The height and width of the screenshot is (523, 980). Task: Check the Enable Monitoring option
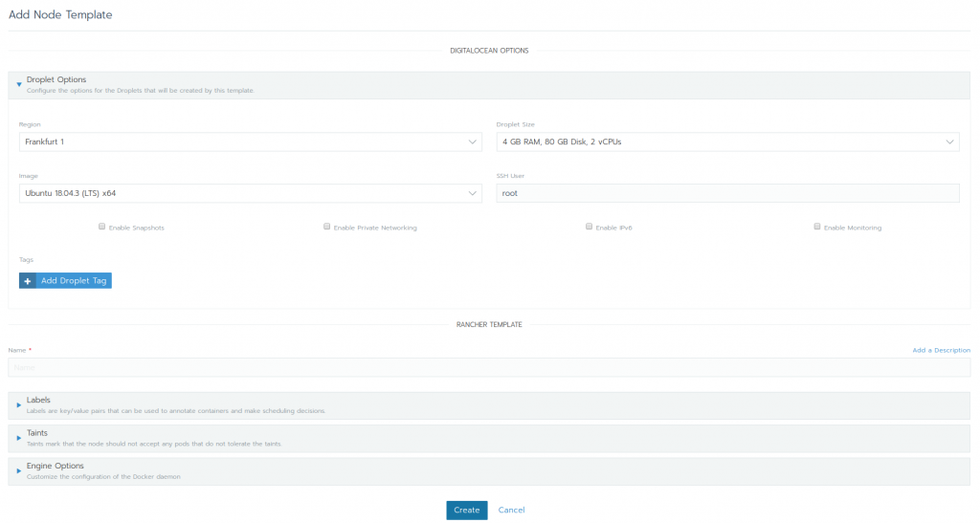click(817, 227)
